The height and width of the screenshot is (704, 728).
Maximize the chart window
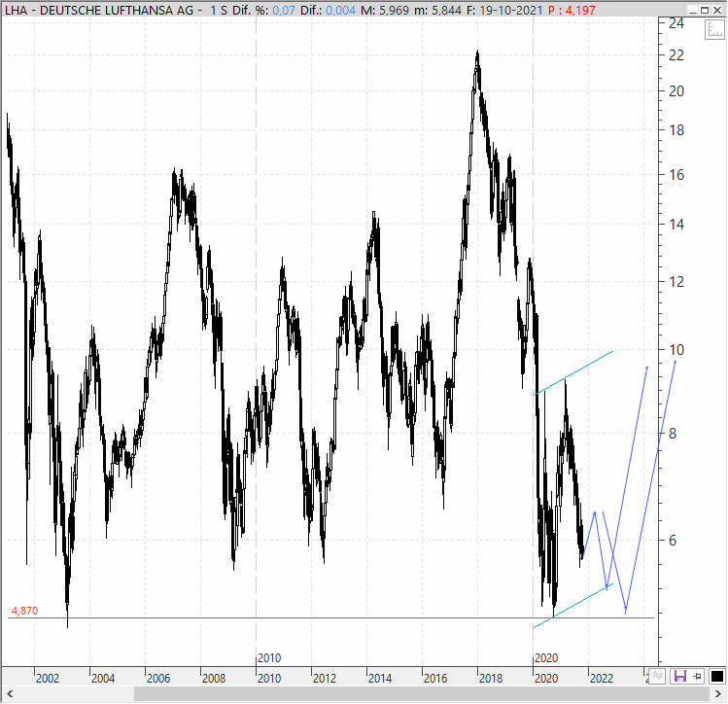coord(705,10)
